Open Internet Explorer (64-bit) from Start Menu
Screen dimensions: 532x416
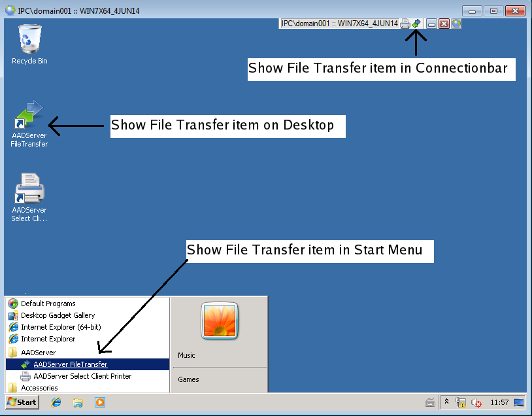[x=61, y=327]
